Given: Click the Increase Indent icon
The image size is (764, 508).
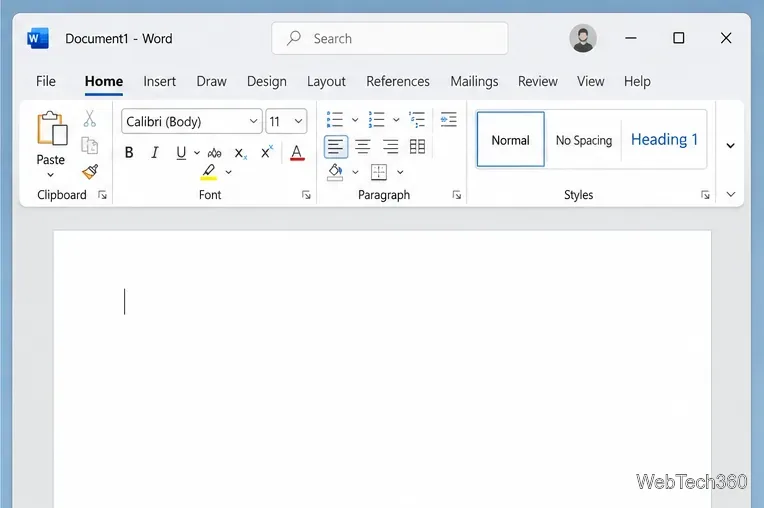Looking at the screenshot, I should 448,119.
